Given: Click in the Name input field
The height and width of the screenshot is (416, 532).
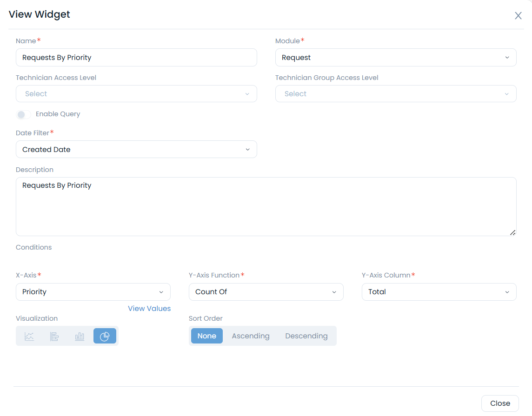Looking at the screenshot, I should point(136,58).
